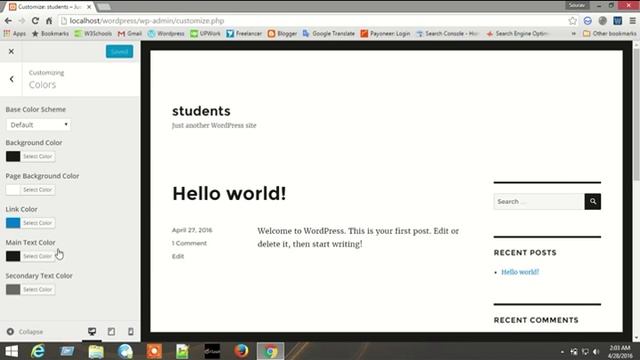The height and width of the screenshot is (360, 640).
Task: Select Color for Secondary Text Color
Action: [x=38, y=289]
